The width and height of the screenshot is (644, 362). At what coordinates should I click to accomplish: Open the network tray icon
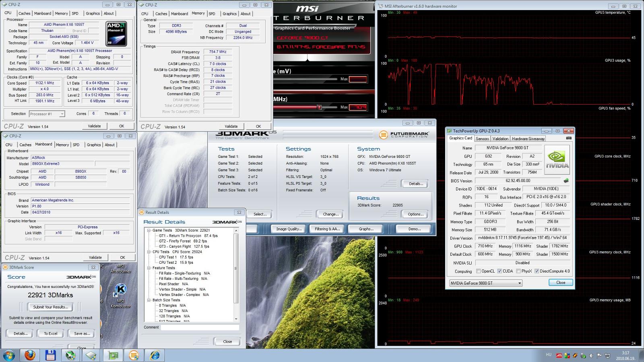coord(607,356)
